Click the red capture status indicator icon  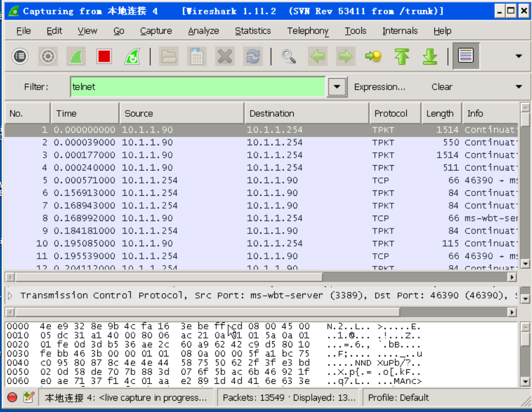point(12,397)
